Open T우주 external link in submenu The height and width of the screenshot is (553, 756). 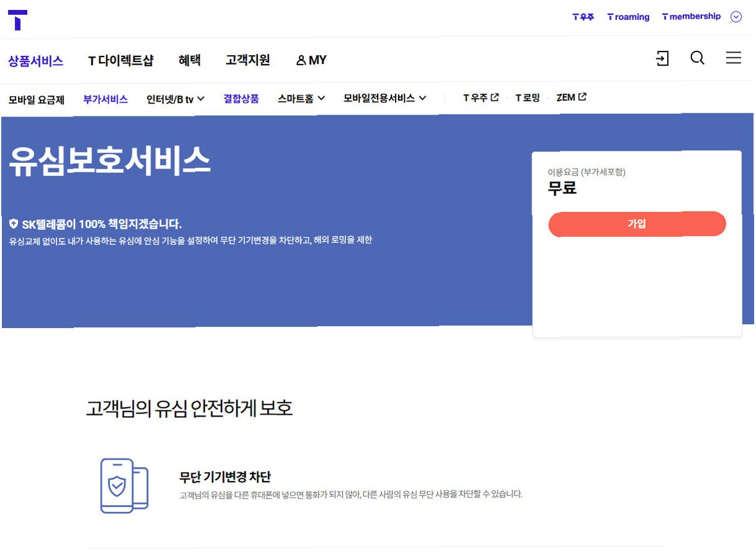click(x=481, y=98)
